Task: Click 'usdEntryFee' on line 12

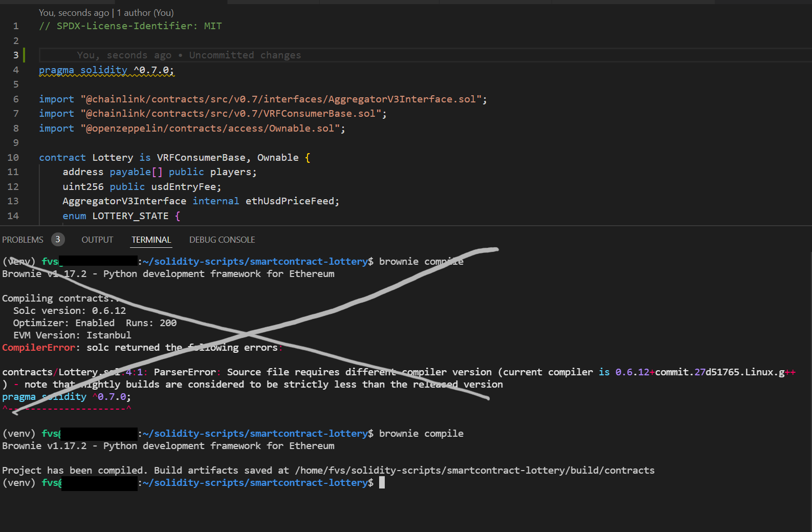Action: click(183, 187)
